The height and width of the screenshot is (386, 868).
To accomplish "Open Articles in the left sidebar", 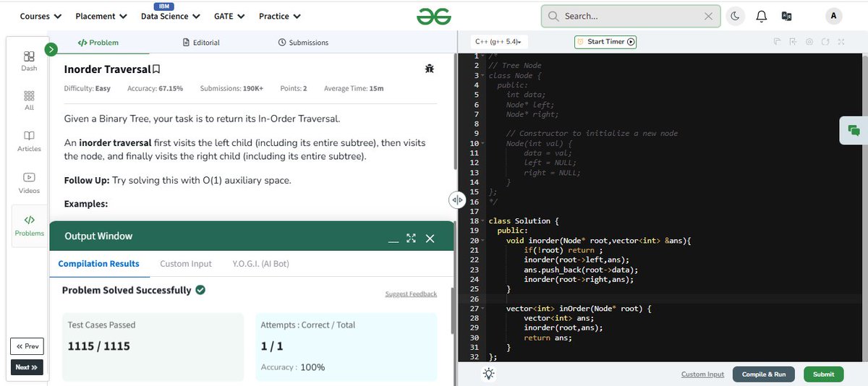I will 29,141.
